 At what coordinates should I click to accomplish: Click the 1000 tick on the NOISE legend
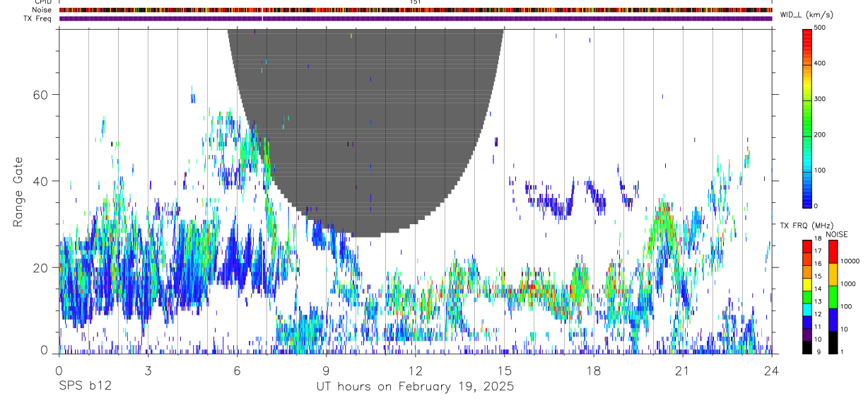[x=848, y=284]
